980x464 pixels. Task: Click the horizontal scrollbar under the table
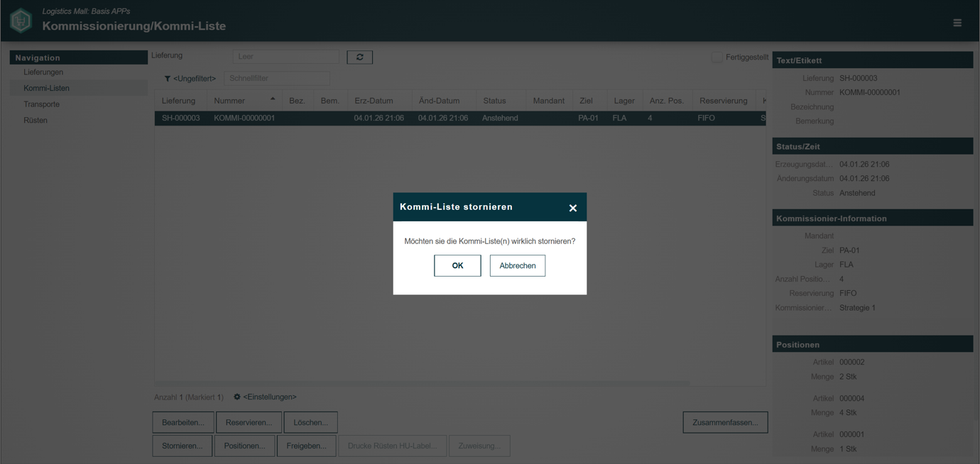point(423,384)
